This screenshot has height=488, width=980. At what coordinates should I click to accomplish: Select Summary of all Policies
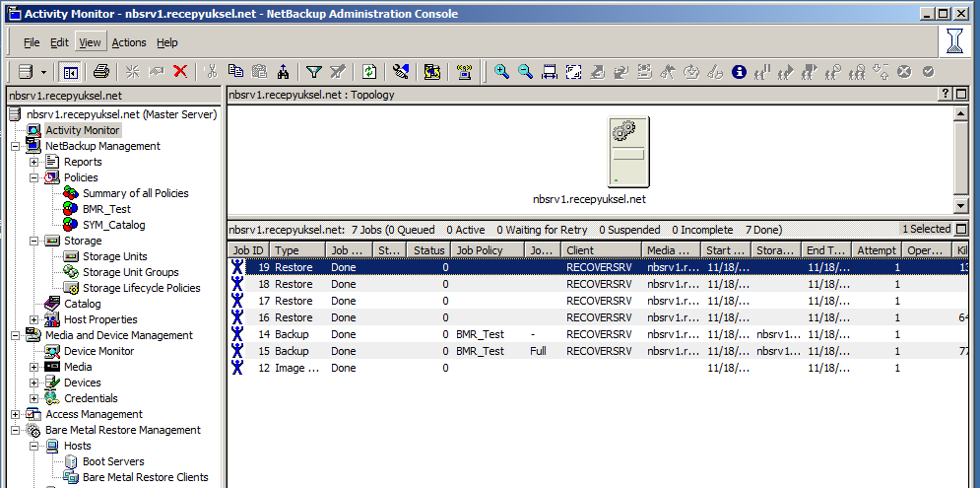(136, 193)
